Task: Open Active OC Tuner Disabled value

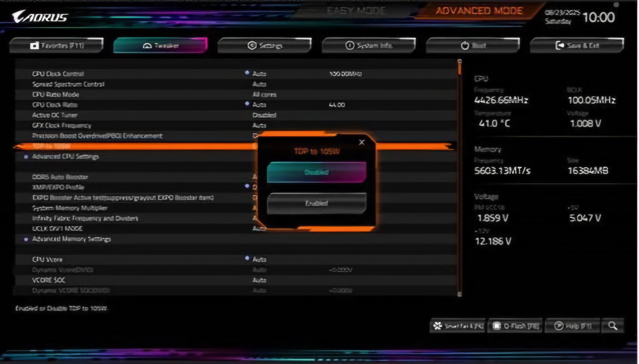Action: [264, 115]
